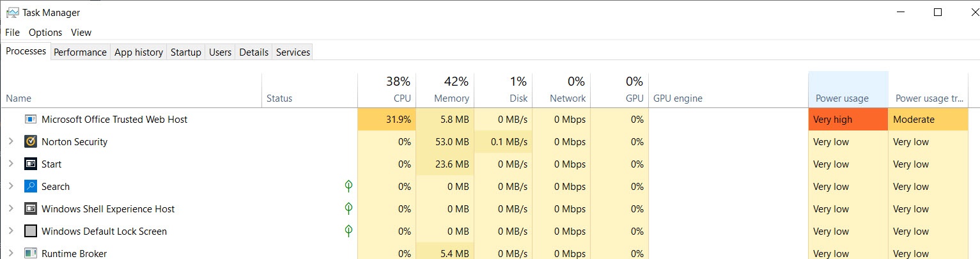This screenshot has height=259, width=980.
Task: Expand the Norton Security process group
Action: click(x=11, y=141)
